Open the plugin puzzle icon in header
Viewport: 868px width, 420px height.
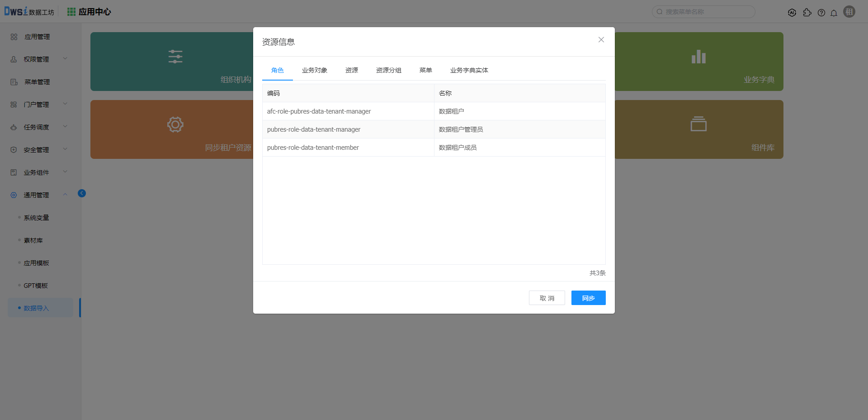[807, 13]
